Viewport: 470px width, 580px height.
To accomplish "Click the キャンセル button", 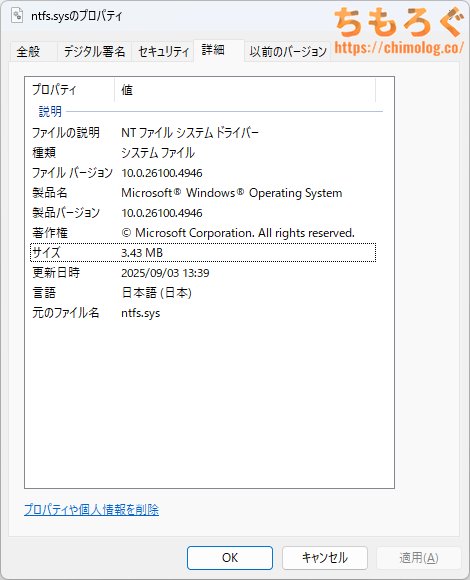I will (x=325, y=557).
